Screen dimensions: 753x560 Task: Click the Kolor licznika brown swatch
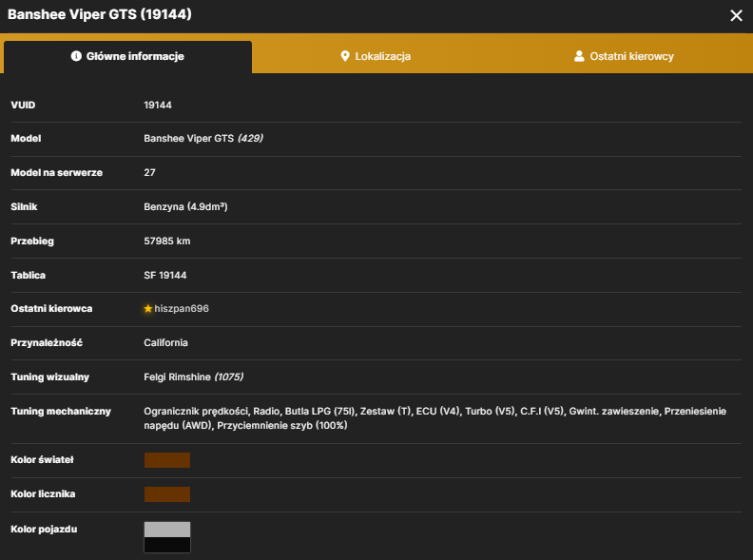[167, 494]
